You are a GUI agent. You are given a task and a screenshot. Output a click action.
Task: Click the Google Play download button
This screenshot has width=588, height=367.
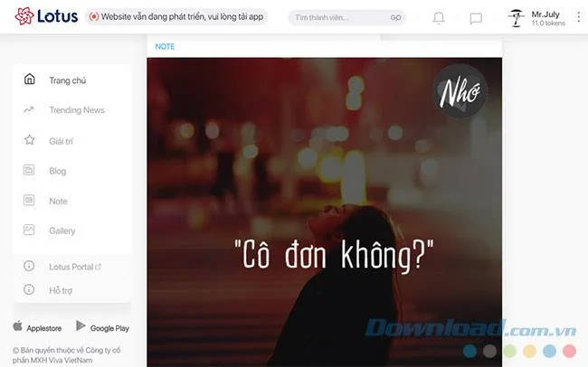[102, 327]
